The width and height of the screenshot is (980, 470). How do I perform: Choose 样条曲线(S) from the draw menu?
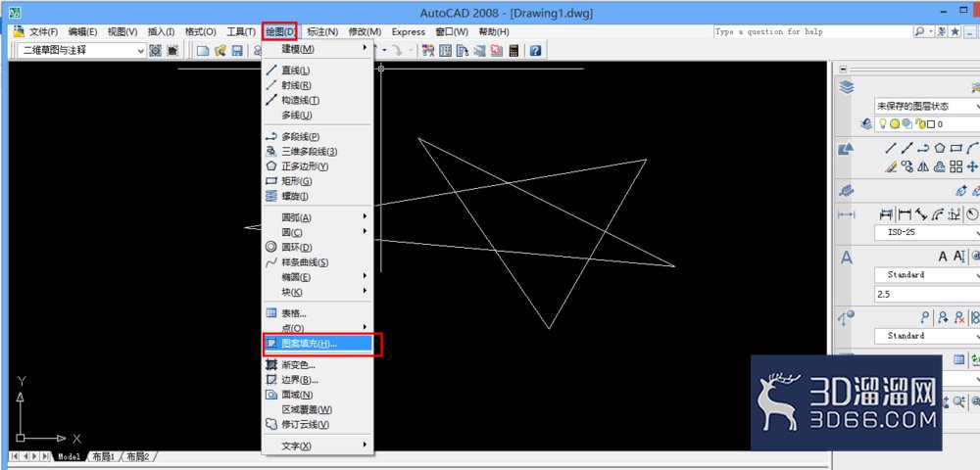click(317, 262)
